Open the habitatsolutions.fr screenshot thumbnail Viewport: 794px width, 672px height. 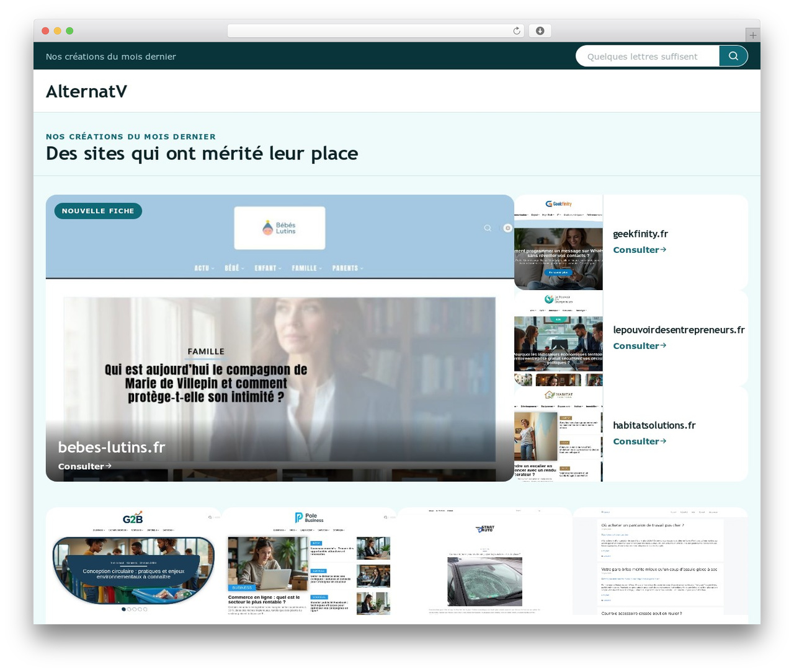click(558, 434)
